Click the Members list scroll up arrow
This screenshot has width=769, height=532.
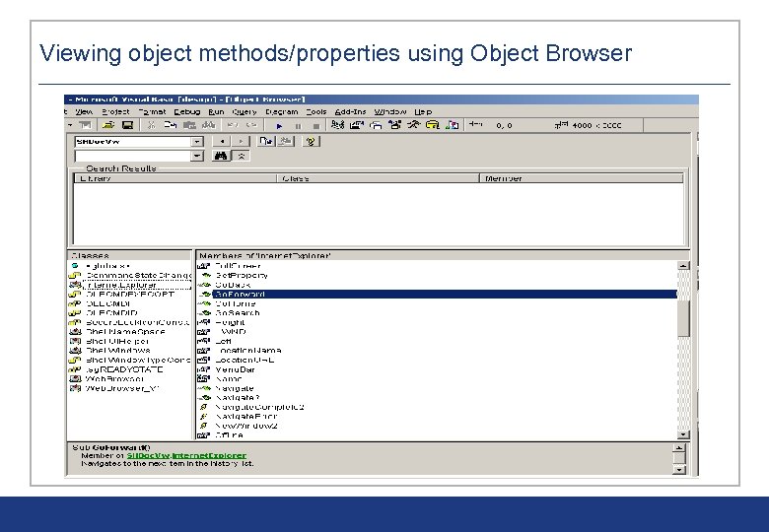click(682, 266)
